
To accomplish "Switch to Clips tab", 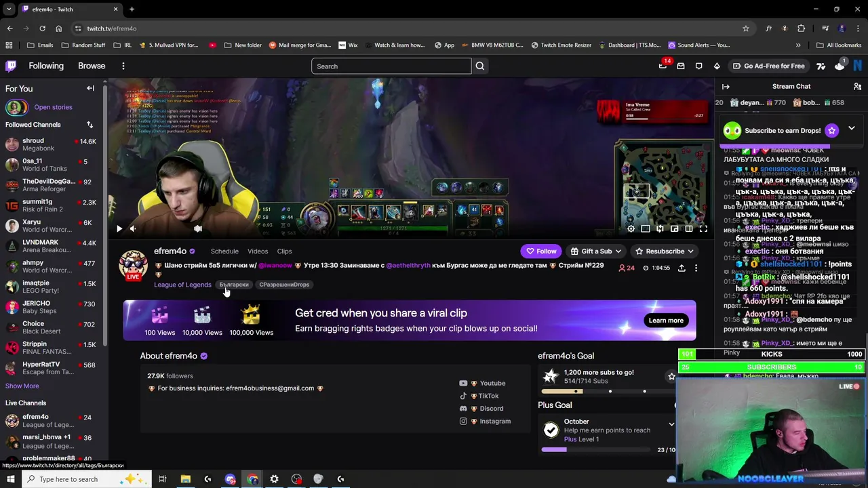I will tap(284, 251).
